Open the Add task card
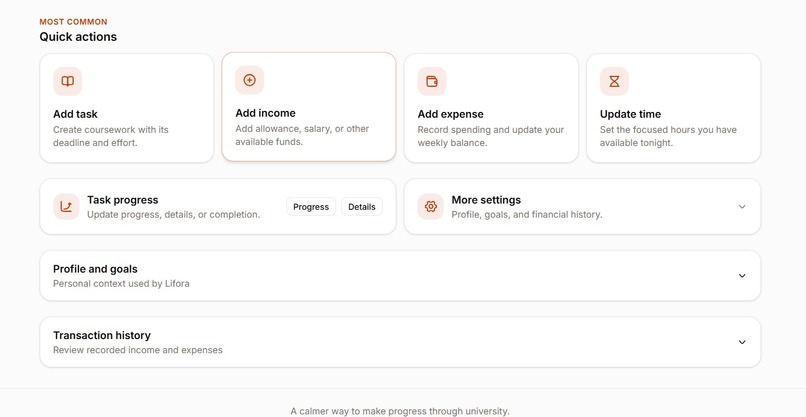This screenshot has height=417, width=806. click(126, 108)
